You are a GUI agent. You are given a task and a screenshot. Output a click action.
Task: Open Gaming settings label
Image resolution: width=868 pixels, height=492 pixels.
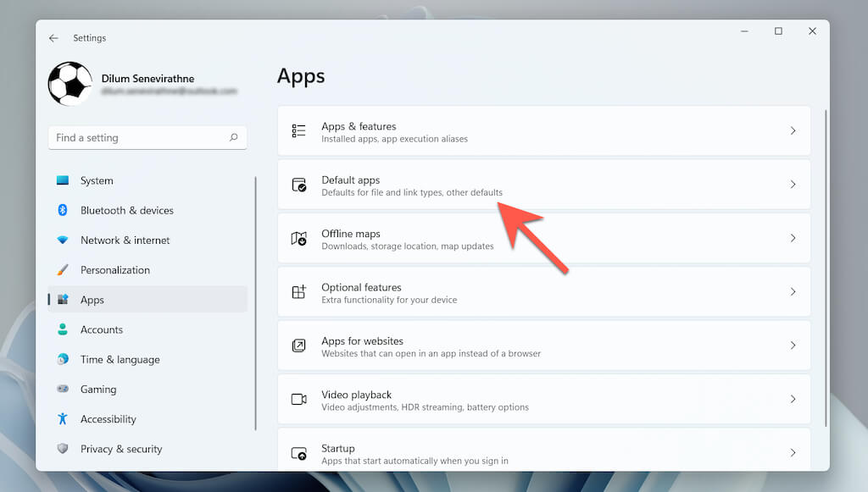(x=98, y=390)
